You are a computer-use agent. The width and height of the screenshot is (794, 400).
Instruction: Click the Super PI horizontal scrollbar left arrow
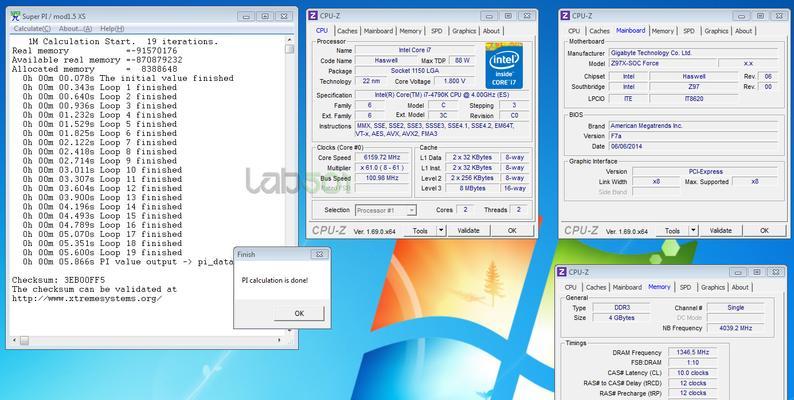(15, 340)
